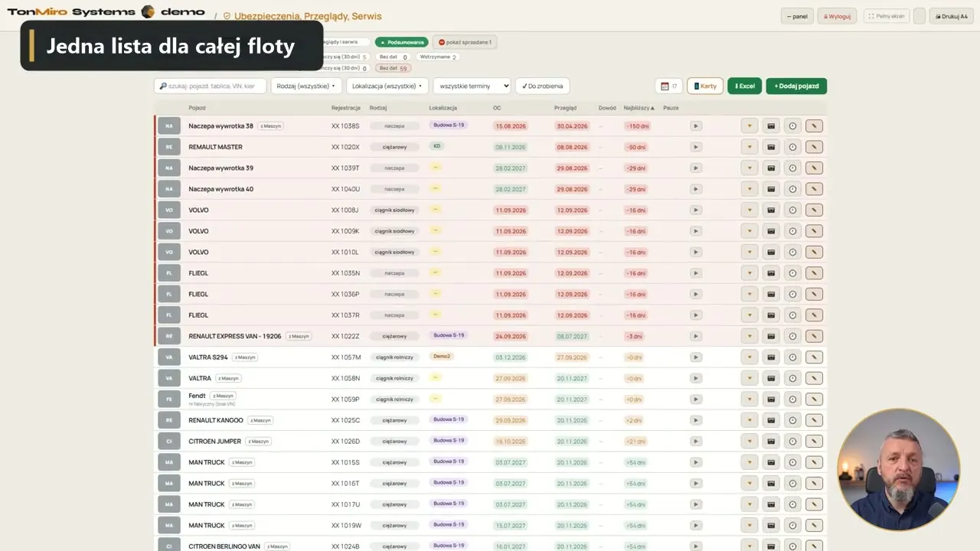Expand row actions arrow for Naczepa wywrotka 38
The width and height of the screenshot is (980, 551).
click(750, 126)
